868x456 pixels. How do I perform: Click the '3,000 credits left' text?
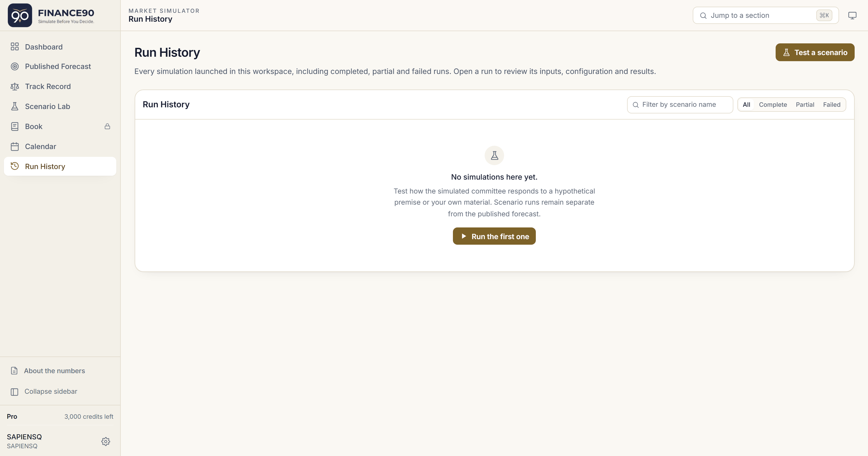point(89,417)
